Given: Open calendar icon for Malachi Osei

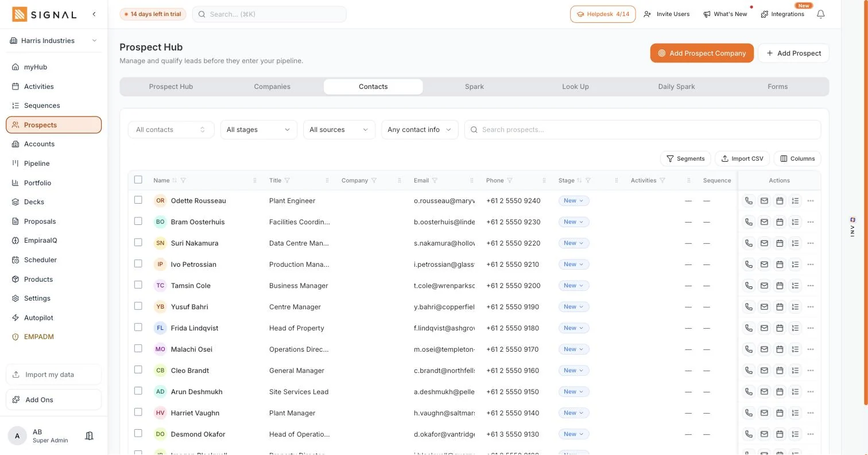Looking at the screenshot, I should (780, 349).
